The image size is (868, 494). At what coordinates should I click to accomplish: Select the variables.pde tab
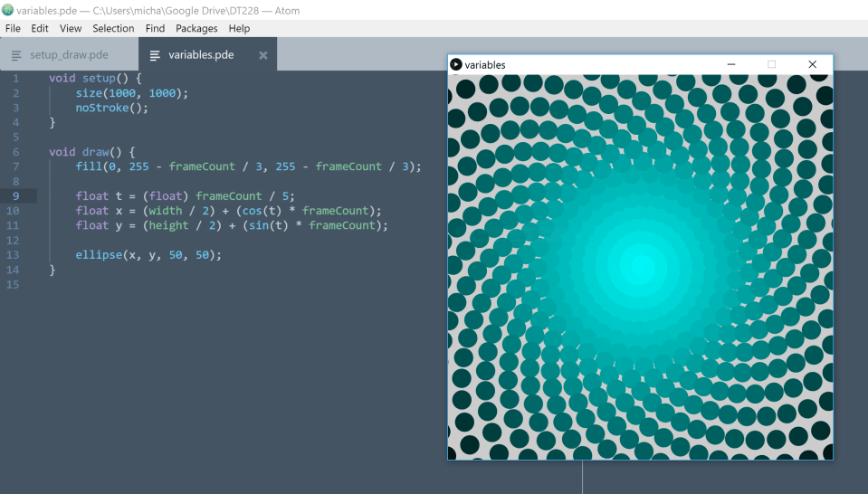tap(201, 55)
